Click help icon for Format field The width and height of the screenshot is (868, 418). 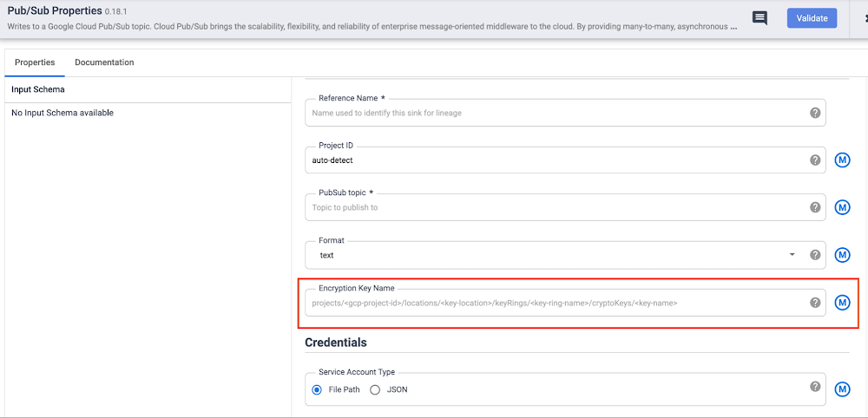point(815,255)
